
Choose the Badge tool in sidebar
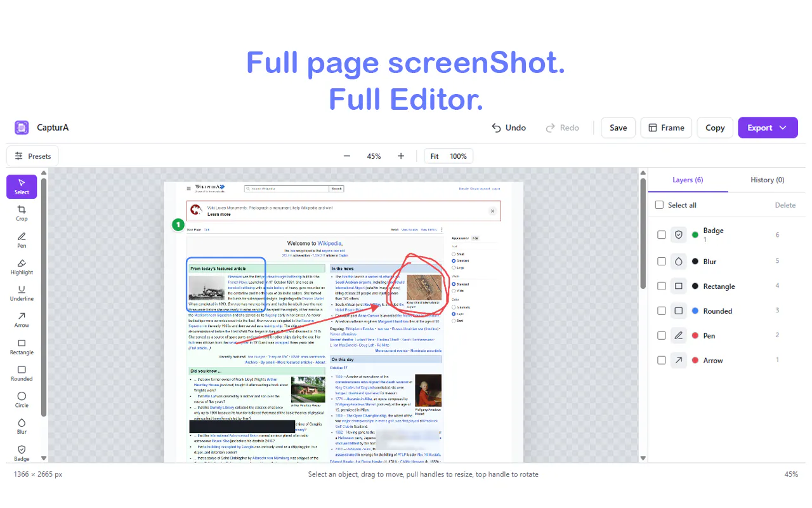[x=22, y=453]
